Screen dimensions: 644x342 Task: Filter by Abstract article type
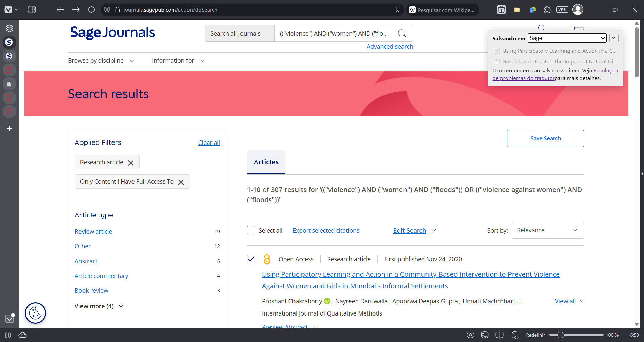tap(86, 261)
